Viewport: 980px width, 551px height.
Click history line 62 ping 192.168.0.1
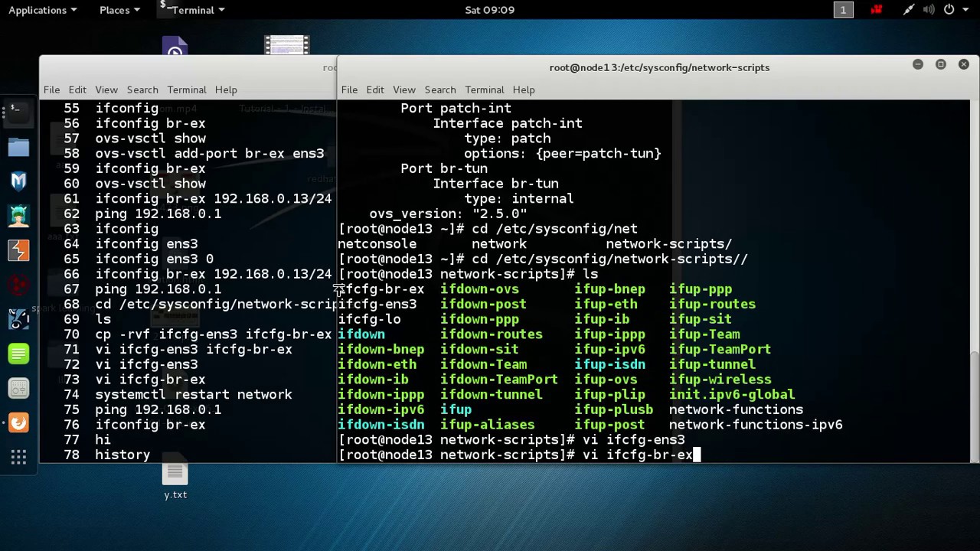142,214
